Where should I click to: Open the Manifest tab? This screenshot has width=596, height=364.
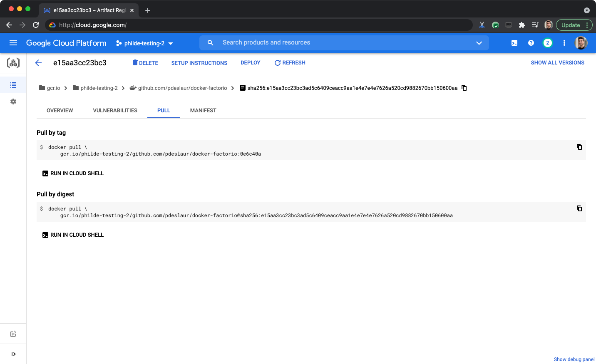point(203,111)
